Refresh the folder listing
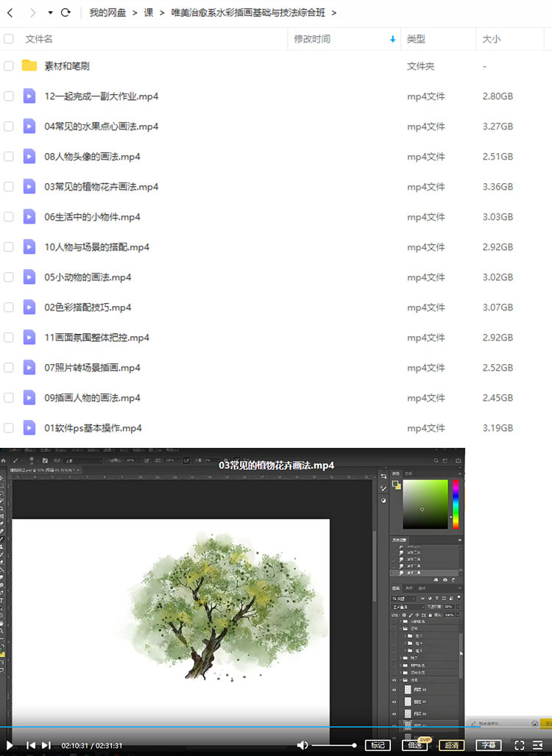This screenshot has height=756, width=552. (x=66, y=13)
